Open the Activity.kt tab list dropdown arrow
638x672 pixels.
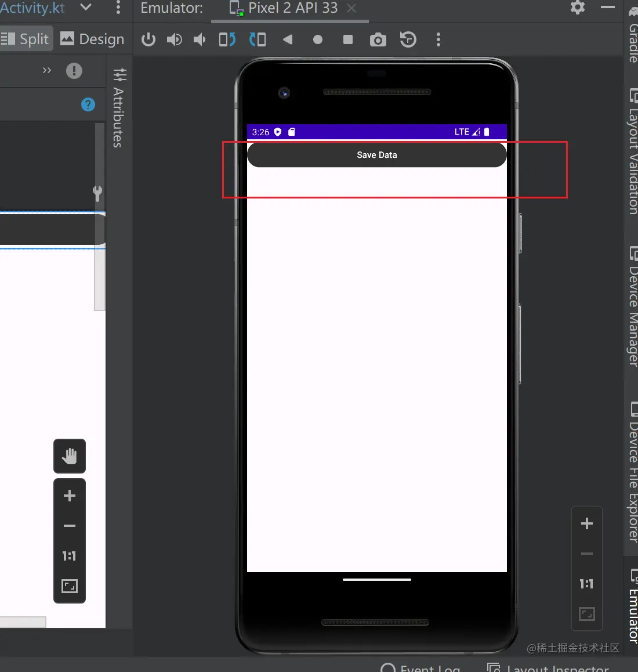pos(86,7)
